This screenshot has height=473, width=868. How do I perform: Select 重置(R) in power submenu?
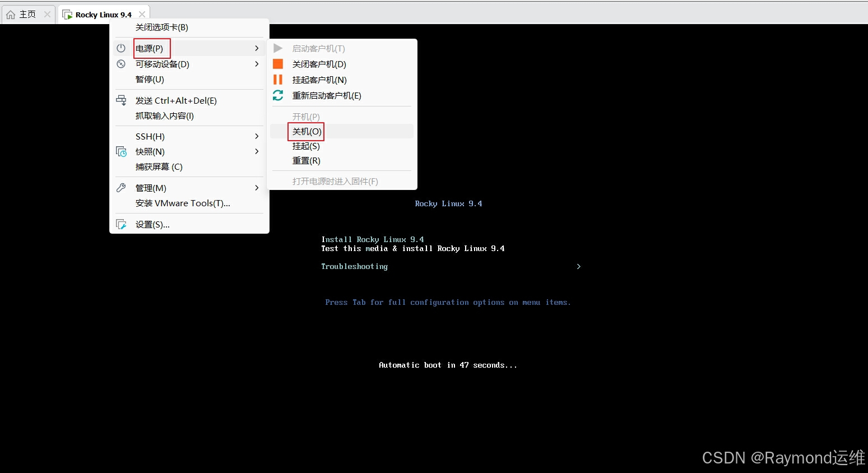click(x=342, y=160)
